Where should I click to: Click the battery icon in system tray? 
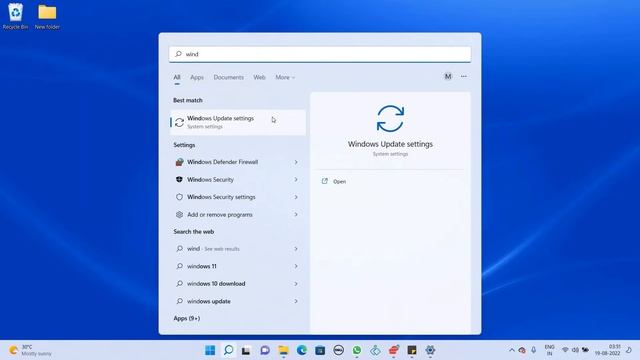coord(585,350)
